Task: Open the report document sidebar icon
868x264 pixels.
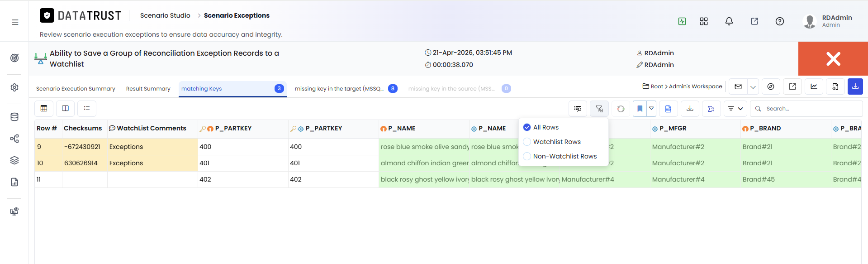Action: [14, 182]
